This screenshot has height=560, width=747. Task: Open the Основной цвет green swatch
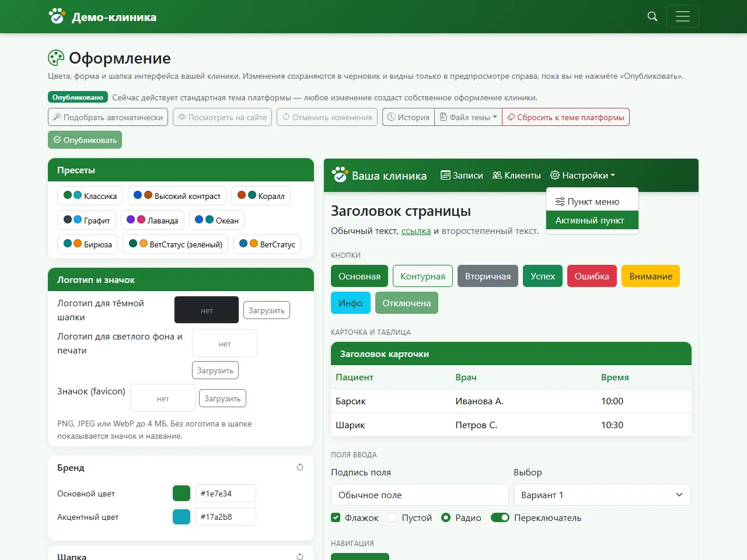tap(181, 494)
